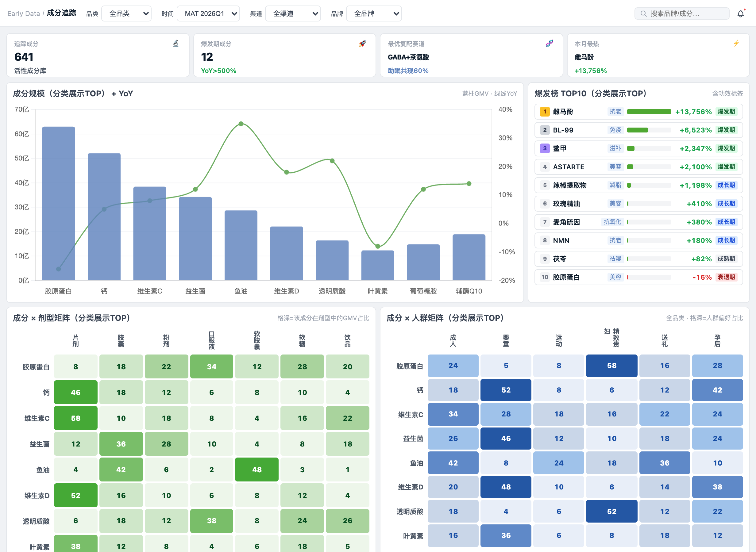Click the Early Data breadcrumb link
Image resolution: width=756 pixels, height=552 pixels.
(23, 14)
